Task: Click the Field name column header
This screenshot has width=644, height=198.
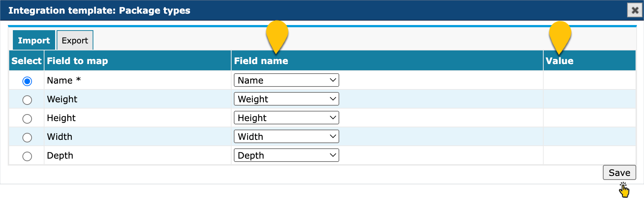Action: (x=261, y=61)
